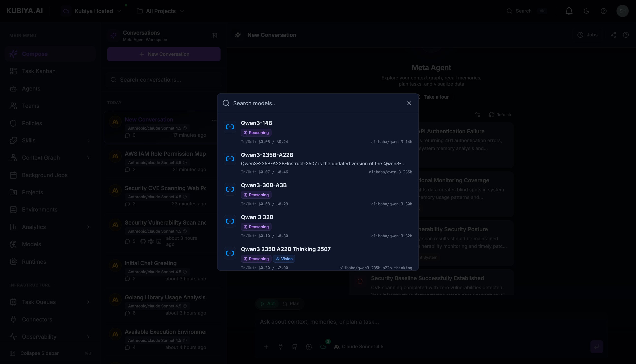Screen dimensions: 636x364
Task: Click the Projects sidebar icon
Action: click(x=13, y=192)
